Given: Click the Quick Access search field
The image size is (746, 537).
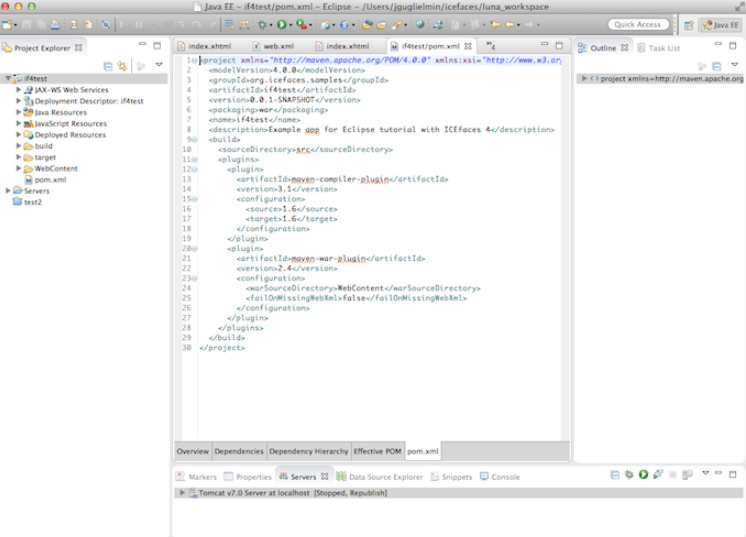Looking at the screenshot, I should click(637, 24).
